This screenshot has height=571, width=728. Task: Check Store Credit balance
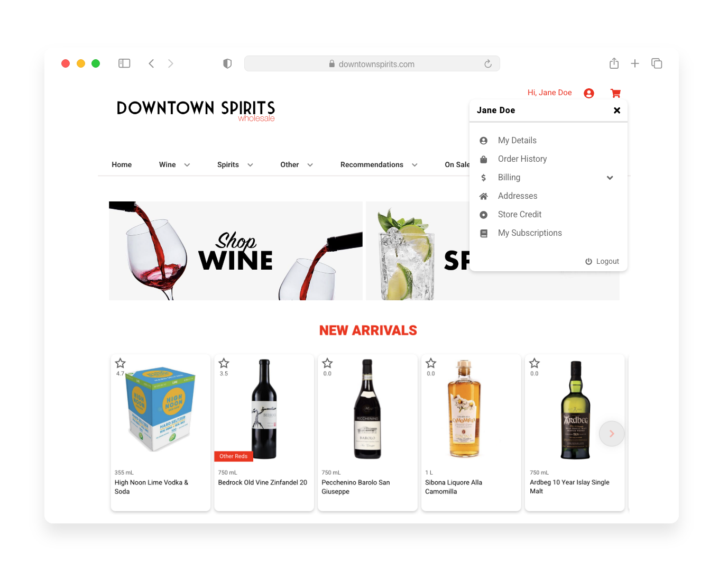pyautogui.click(x=520, y=214)
